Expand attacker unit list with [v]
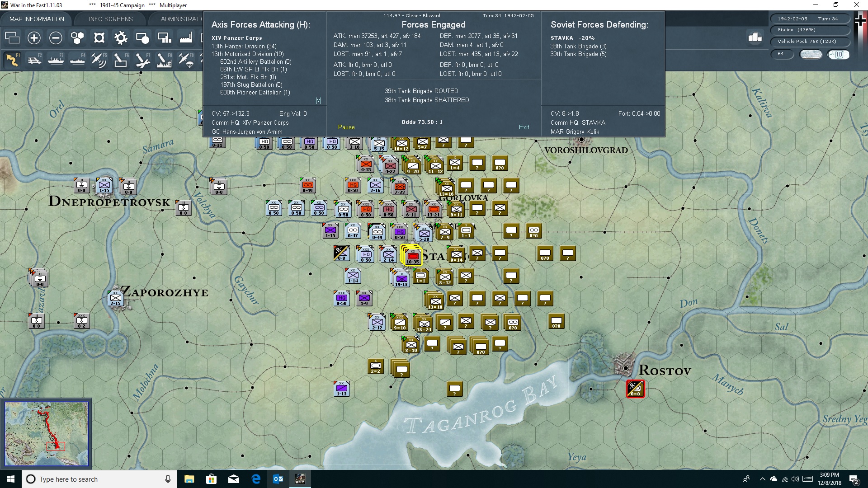Viewport: 868px width, 488px height. 318,100
